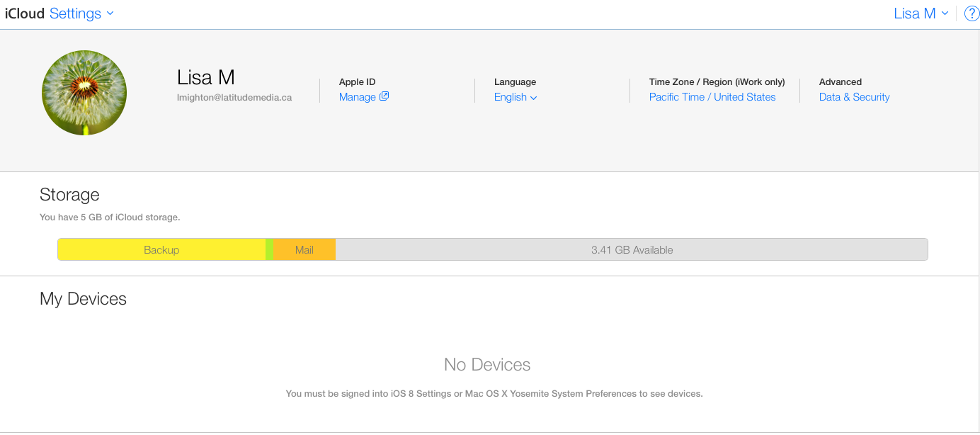Click the Advanced label
The image size is (980, 435).
[x=841, y=82]
